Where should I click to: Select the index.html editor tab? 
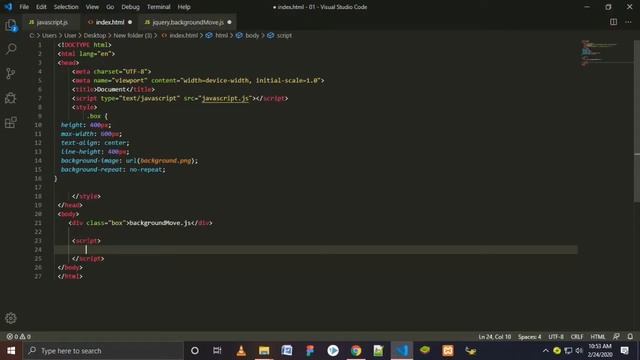point(110,22)
